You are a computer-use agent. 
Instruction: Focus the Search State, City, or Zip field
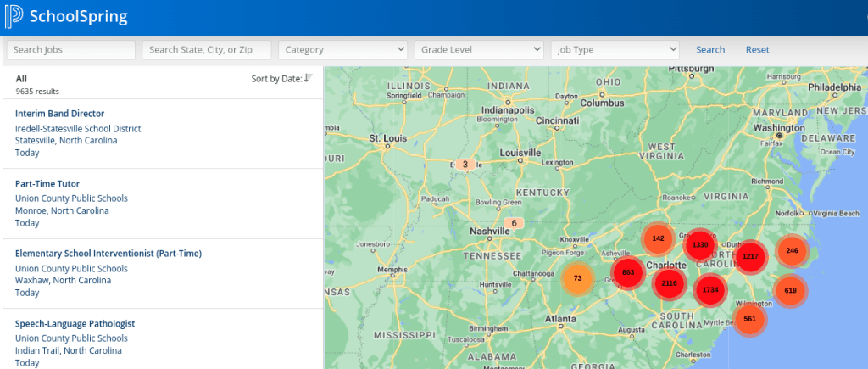click(x=207, y=50)
